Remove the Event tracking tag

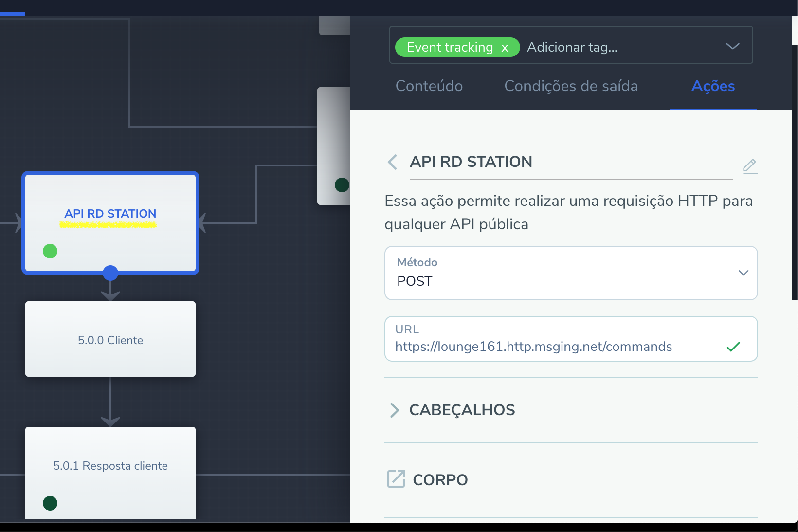click(505, 48)
